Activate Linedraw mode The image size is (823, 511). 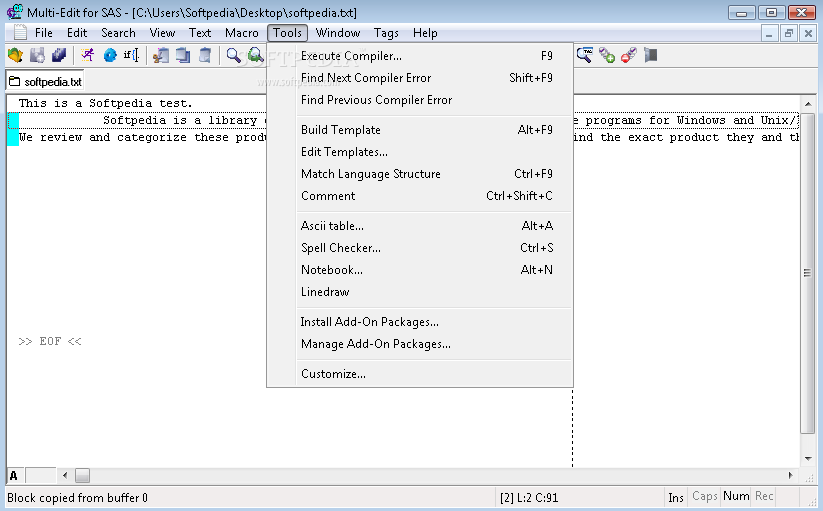(x=419, y=292)
